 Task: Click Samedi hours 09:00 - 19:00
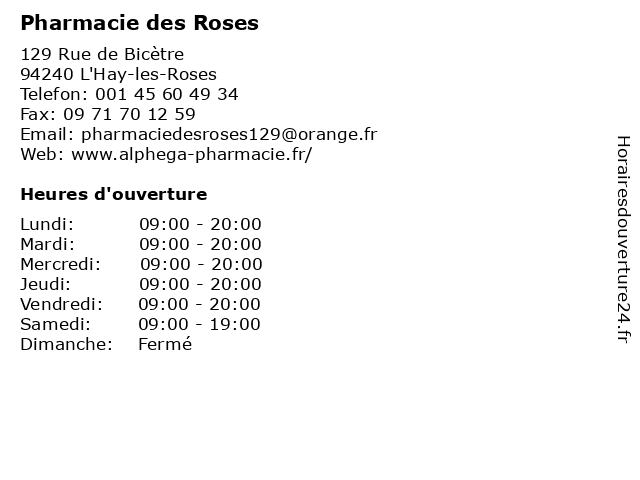(x=199, y=324)
